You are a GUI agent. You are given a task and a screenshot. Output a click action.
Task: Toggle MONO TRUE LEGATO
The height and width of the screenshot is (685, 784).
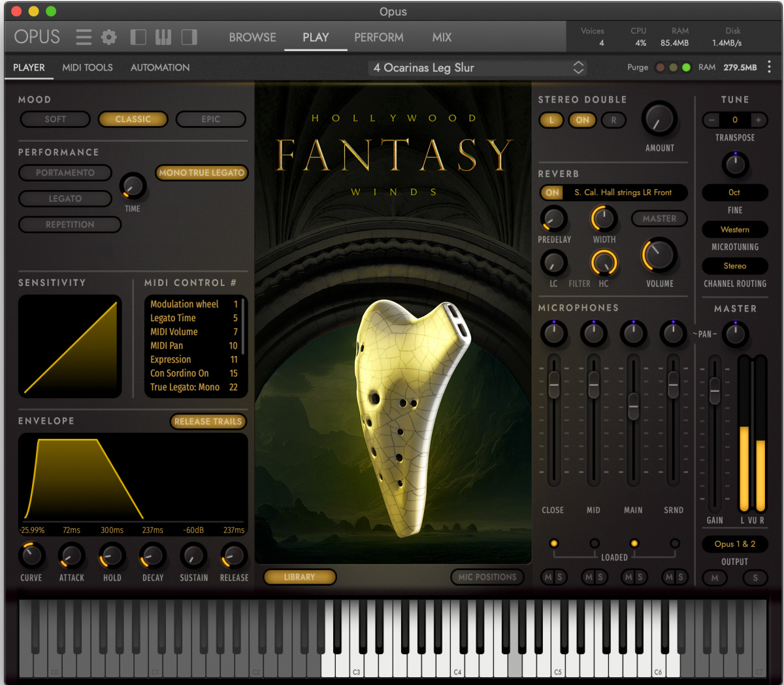pyautogui.click(x=201, y=172)
